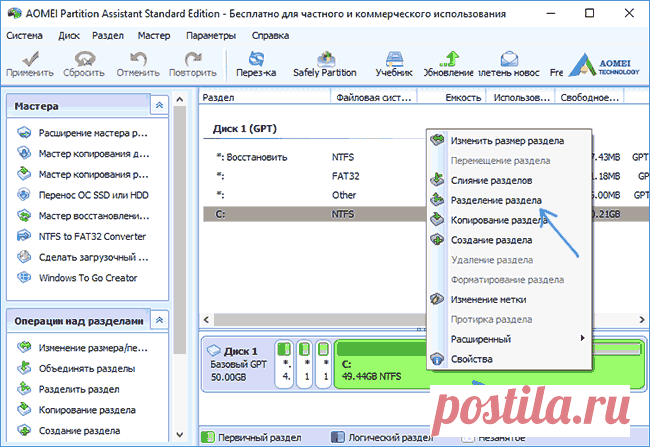Viewport: 650px width, 447px height.
Task: Click the green Первичный раздел legend swatch
Action: (x=207, y=437)
